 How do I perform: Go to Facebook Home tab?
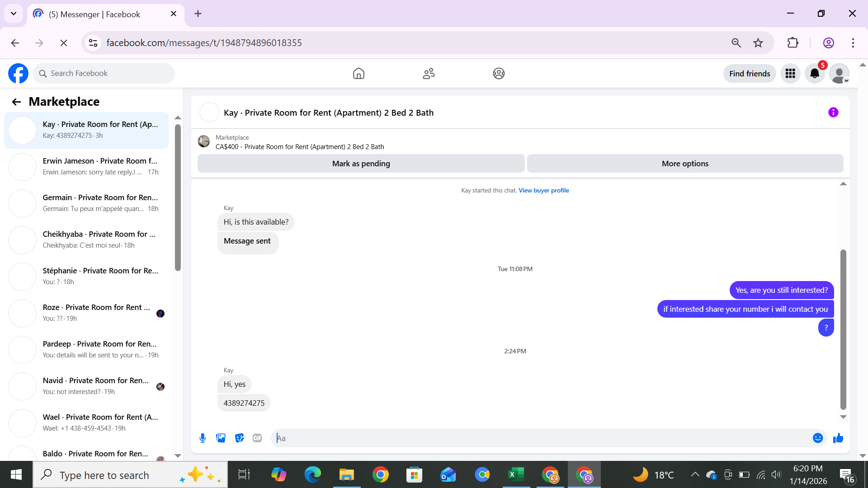(359, 74)
